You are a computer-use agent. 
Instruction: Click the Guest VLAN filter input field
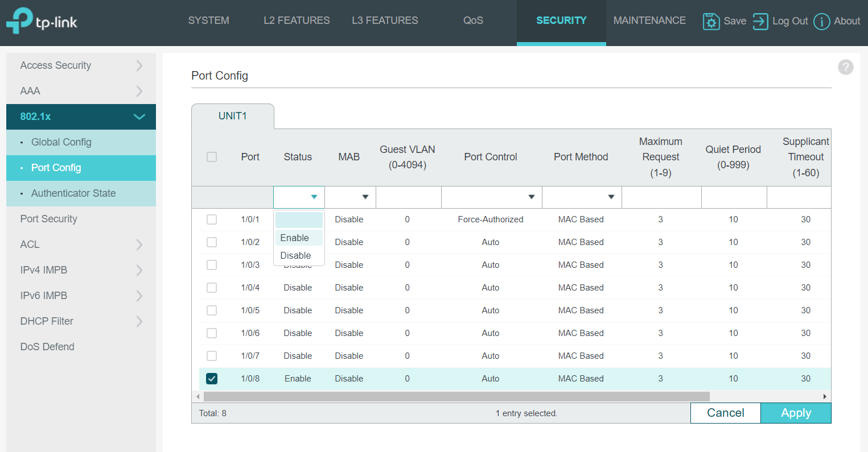409,197
